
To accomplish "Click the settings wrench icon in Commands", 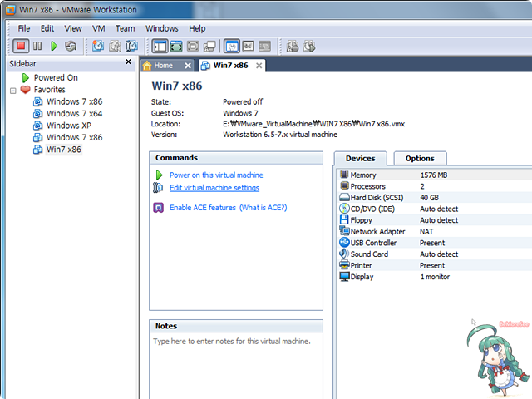I will pos(158,188).
